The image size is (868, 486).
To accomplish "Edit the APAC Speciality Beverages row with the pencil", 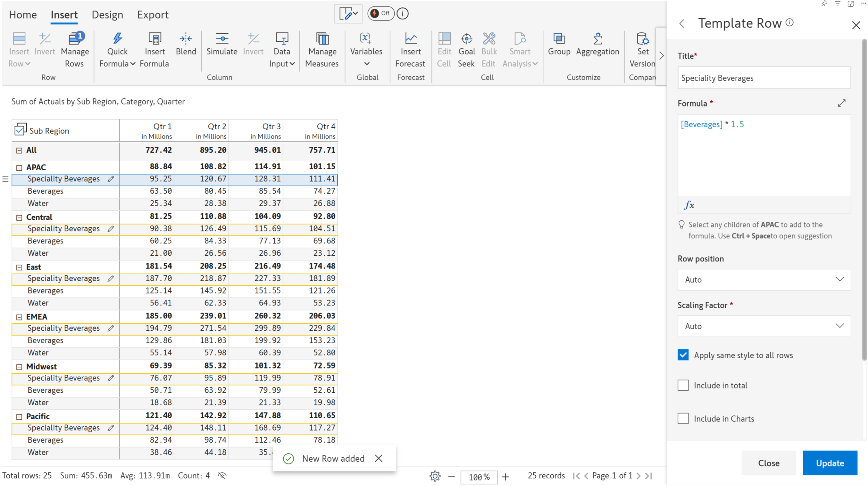I will click(x=111, y=179).
